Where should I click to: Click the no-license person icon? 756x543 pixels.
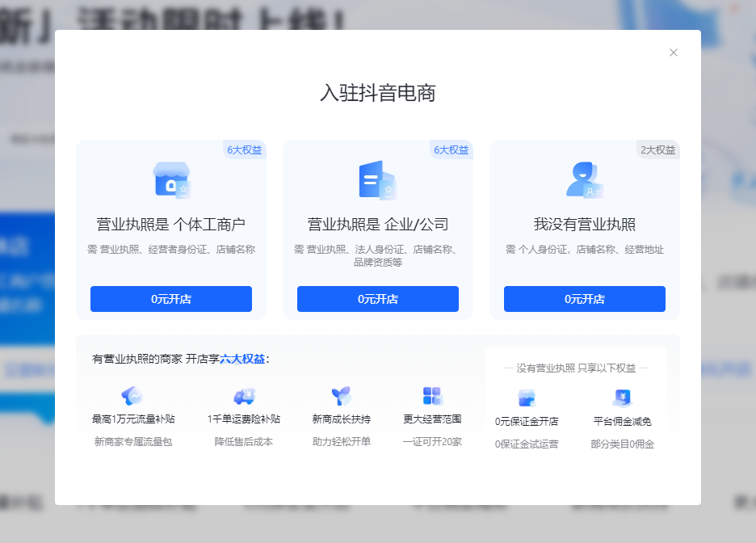pos(584,180)
